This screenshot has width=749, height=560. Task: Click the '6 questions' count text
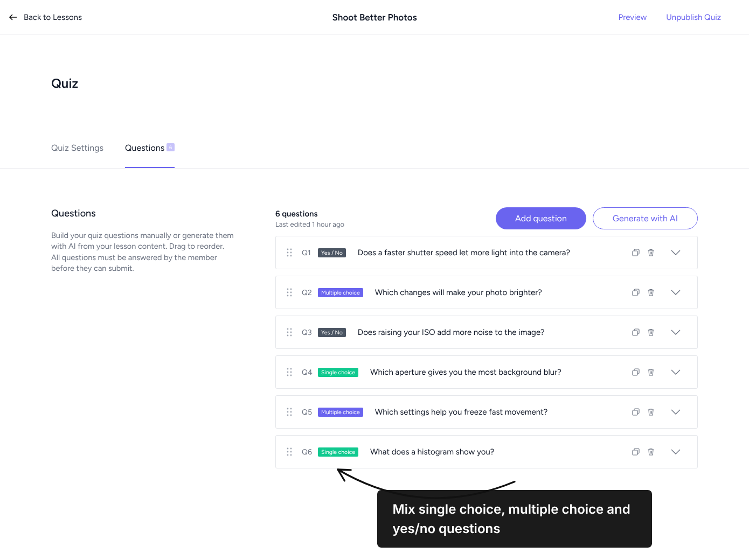(296, 214)
